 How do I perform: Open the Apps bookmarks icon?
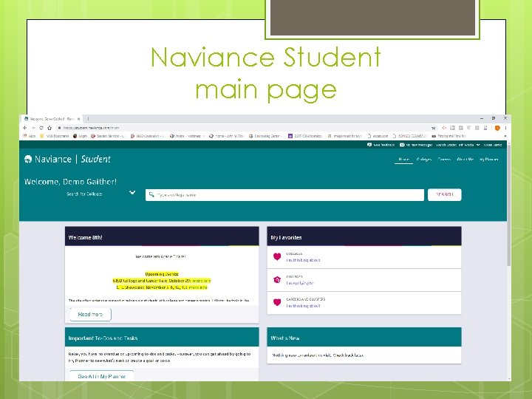pyautogui.click(x=25, y=136)
